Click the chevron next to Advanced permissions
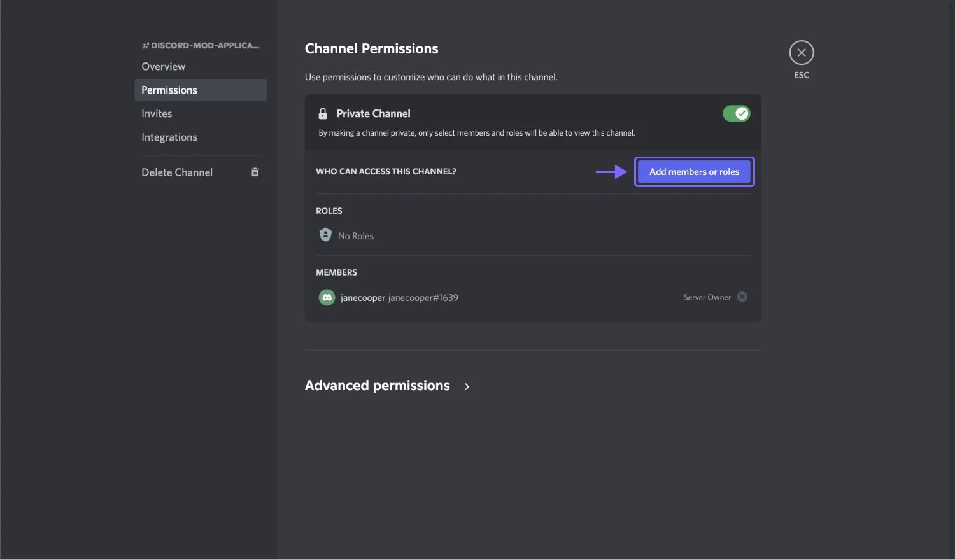Screen dimensions: 955x560 coord(467,386)
